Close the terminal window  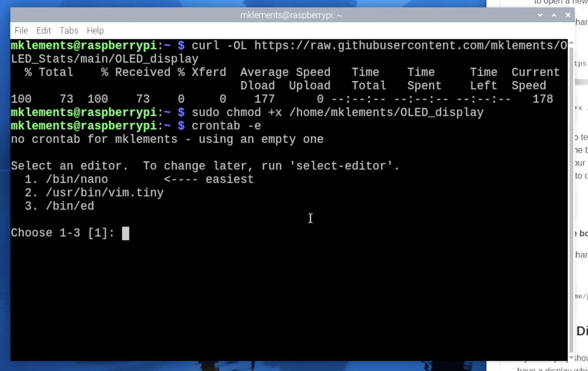[568, 15]
